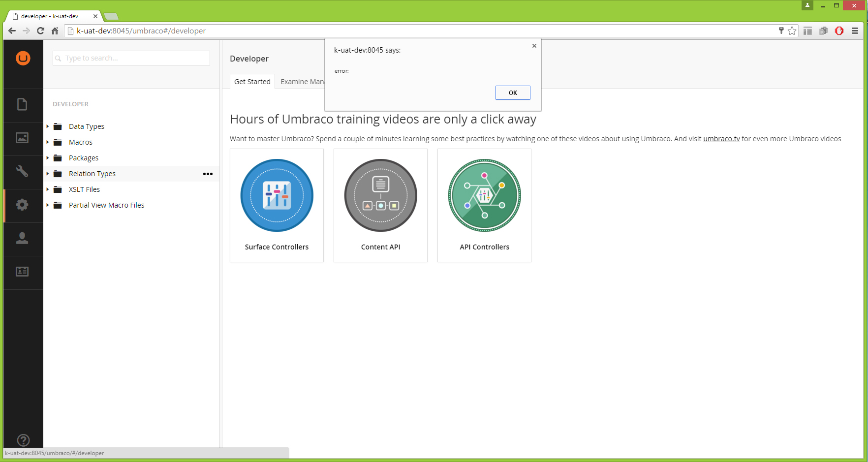Click the Opera extension icon

click(839, 31)
